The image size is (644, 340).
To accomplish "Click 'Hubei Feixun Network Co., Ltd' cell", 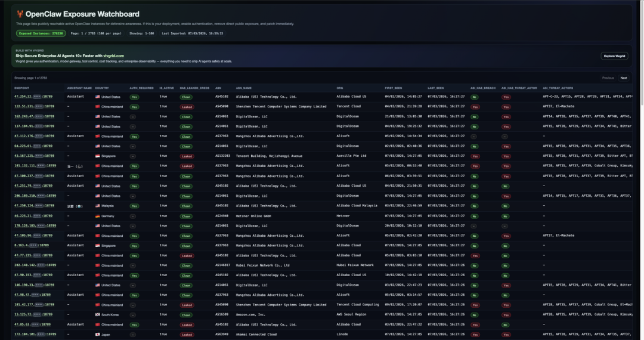I will point(262,265).
